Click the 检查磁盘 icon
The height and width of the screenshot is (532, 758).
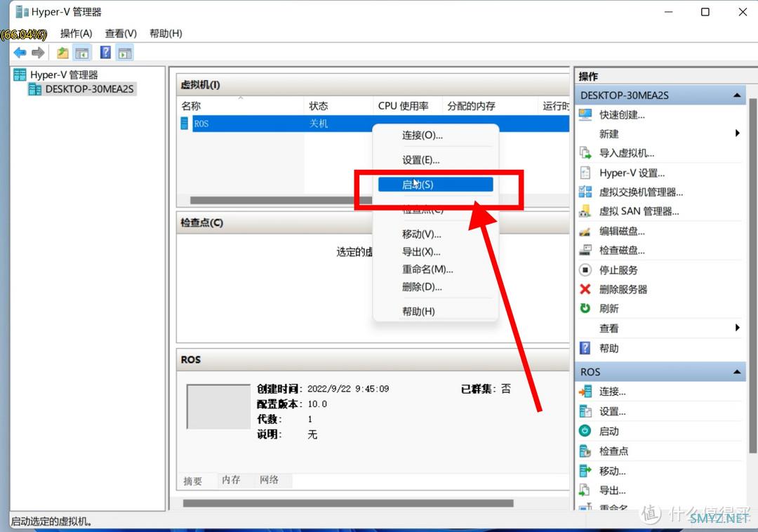(x=585, y=251)
